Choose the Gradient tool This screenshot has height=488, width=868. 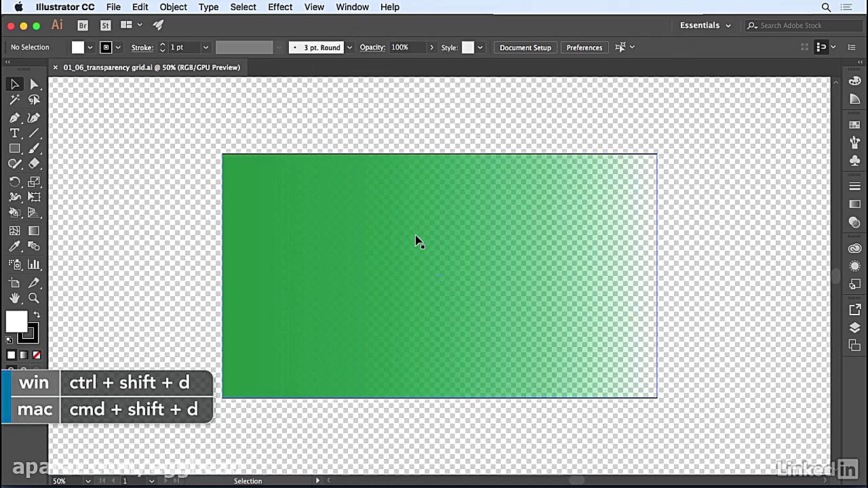(x=34, y=229)
